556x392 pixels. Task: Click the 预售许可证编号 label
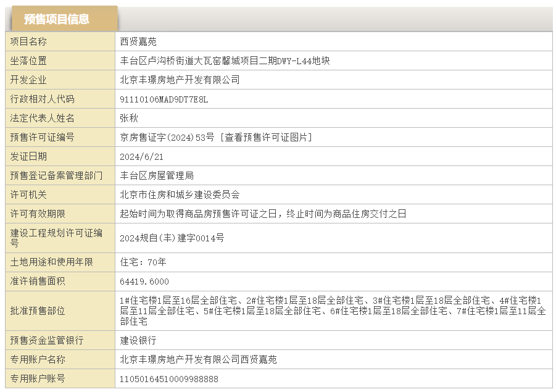click(x=42, y=137)
